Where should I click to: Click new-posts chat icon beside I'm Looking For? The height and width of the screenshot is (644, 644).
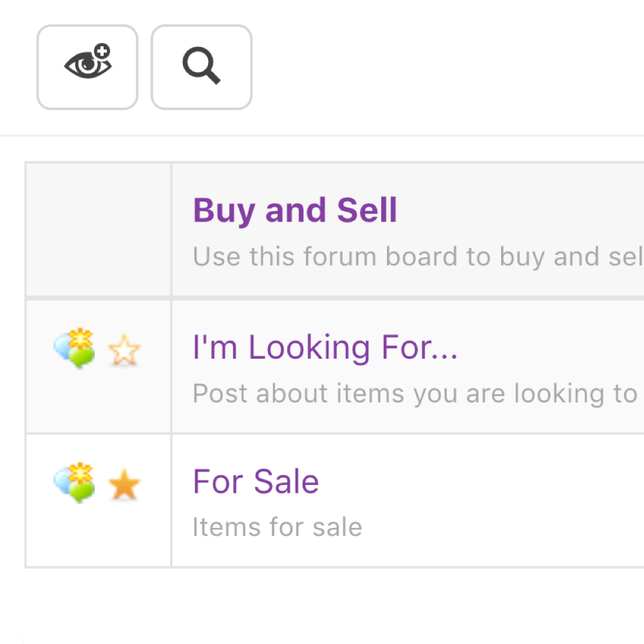coord(74,349)
